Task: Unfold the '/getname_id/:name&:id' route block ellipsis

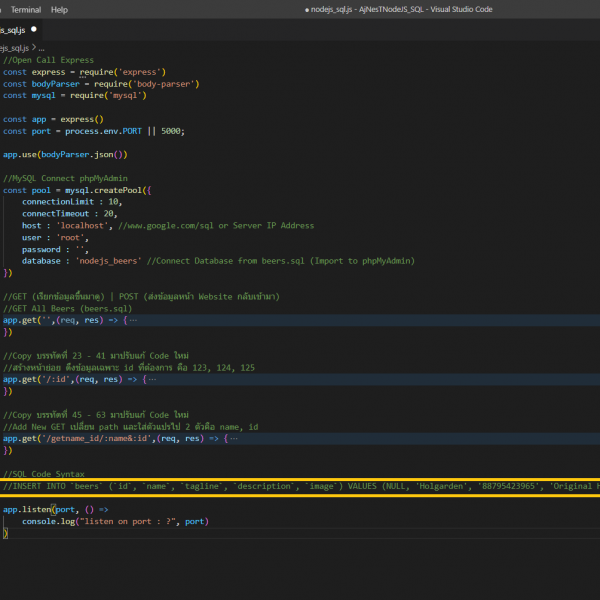Action: [232, 438]
